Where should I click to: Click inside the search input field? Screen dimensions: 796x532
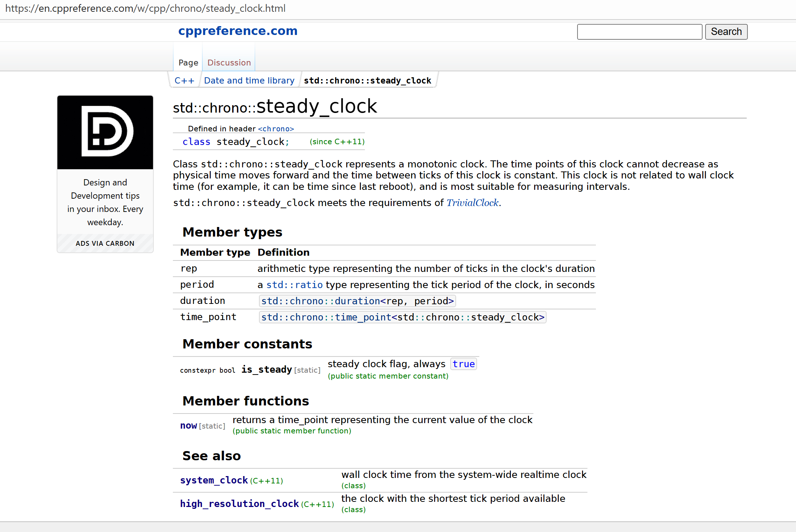point(639,32)
